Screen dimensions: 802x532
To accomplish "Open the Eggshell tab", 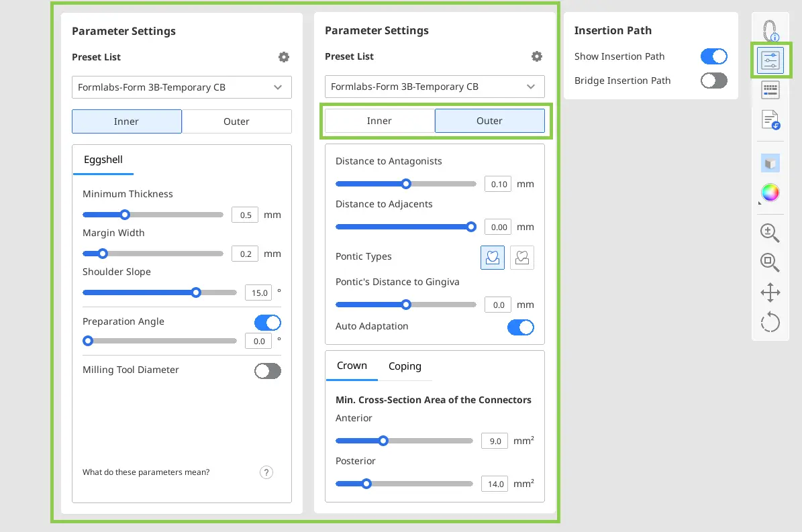I will [103, 160].
